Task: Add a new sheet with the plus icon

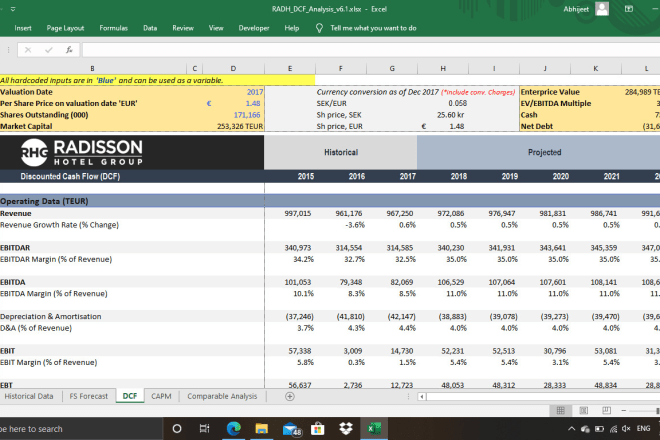Action: tap(290, 396)
